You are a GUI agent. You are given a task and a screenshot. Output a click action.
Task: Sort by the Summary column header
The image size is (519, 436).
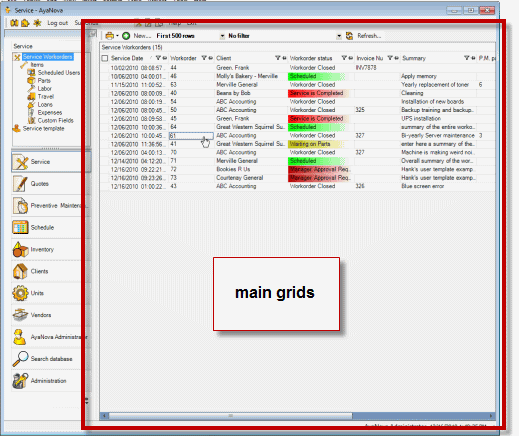click(x=414, y=58)
